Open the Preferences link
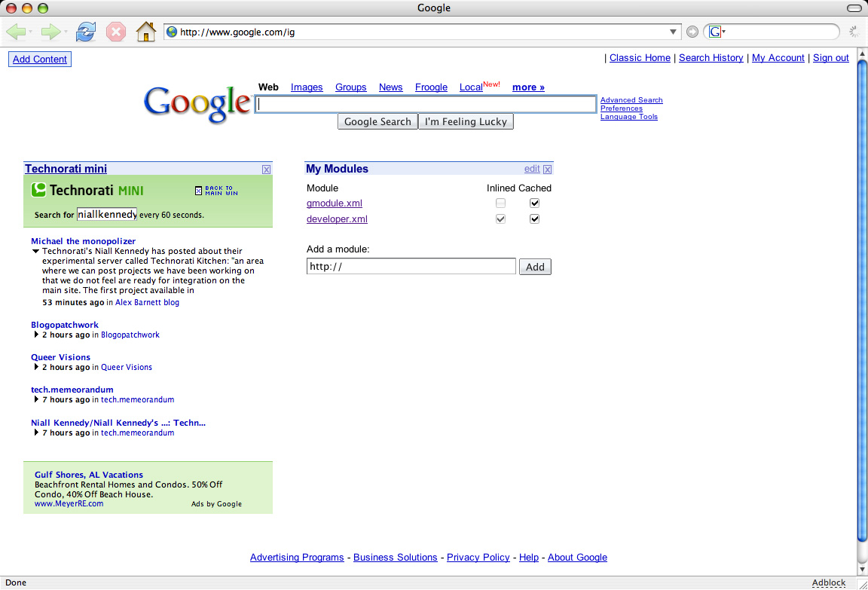868x590 pixels. point(622,109)
